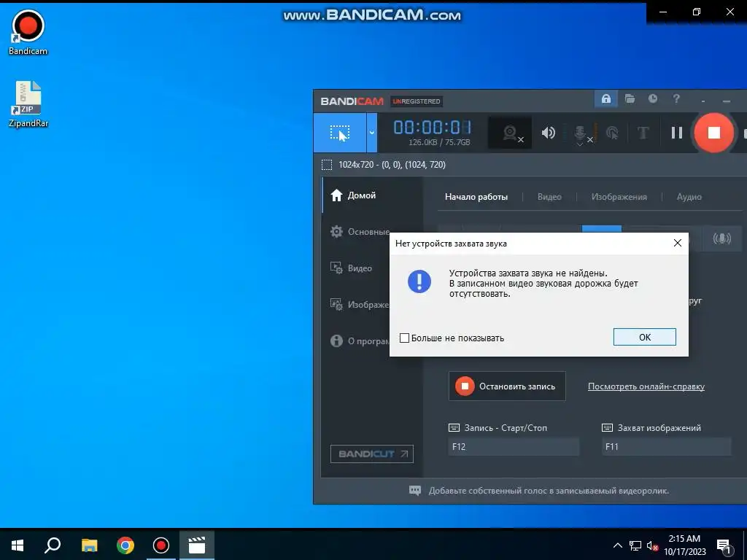Switch to the Изображения tab

[x=619, y=197]
